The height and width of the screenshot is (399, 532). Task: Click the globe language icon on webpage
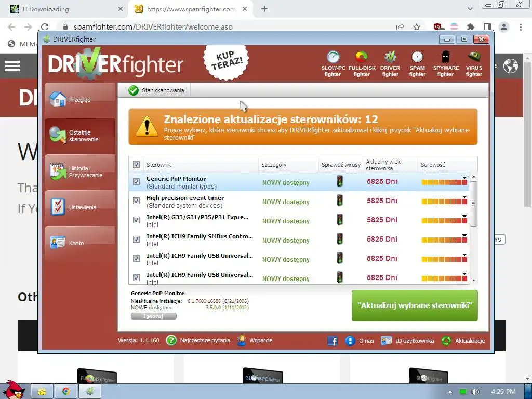pyautogui.click(x=511, y=66)
